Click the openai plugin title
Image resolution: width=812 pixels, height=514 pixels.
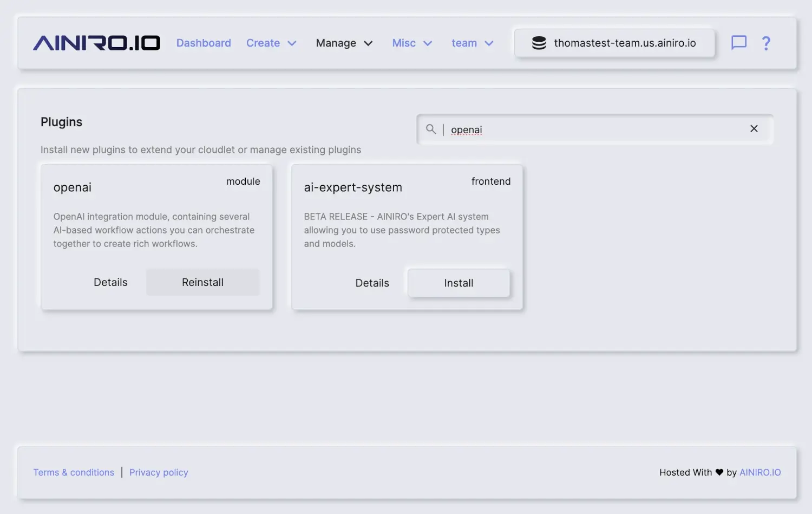73,187
